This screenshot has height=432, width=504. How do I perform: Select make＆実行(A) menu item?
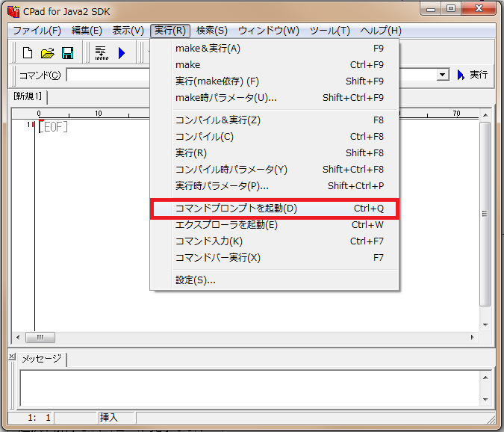tap(275, 49)
